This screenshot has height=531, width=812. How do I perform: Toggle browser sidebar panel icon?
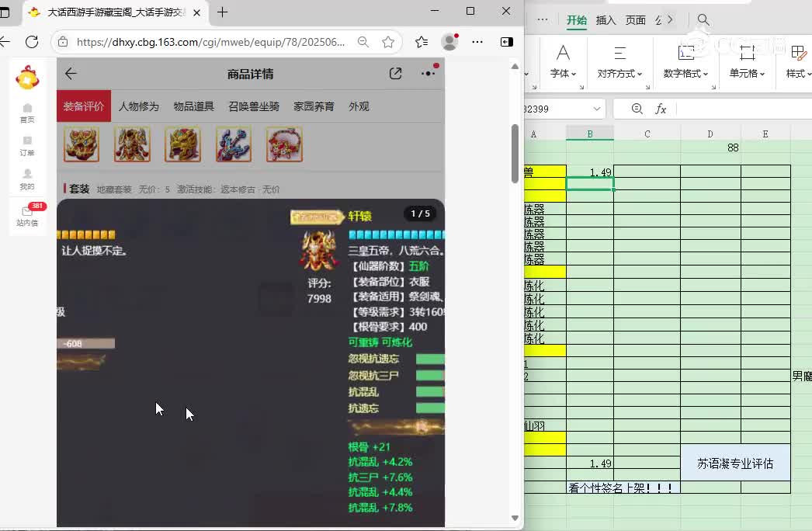[x=506, y=42]
